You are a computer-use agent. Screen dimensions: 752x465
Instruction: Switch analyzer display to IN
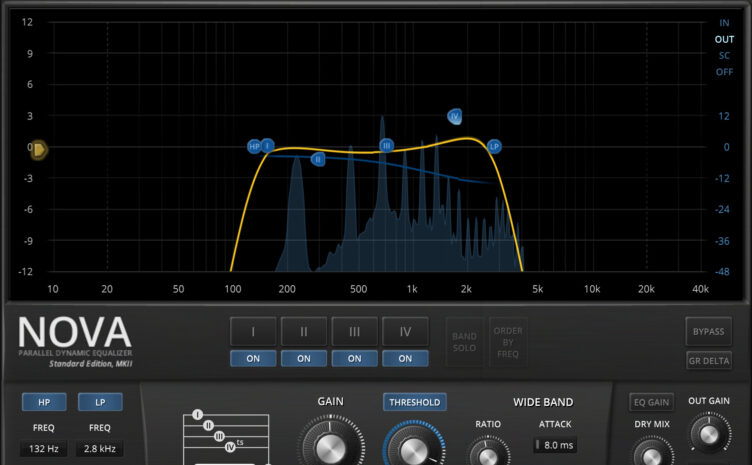click(724, 23)
